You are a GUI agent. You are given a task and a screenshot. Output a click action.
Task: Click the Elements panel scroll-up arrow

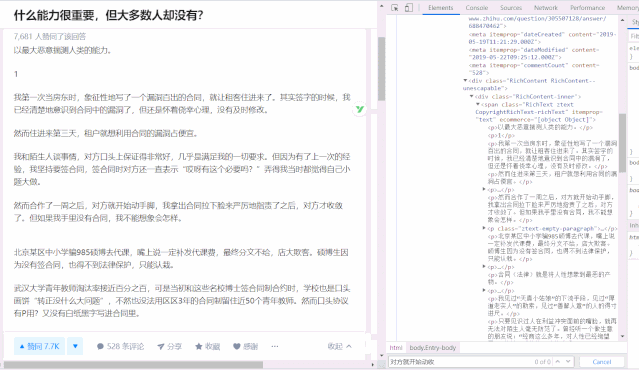point(622,20)
